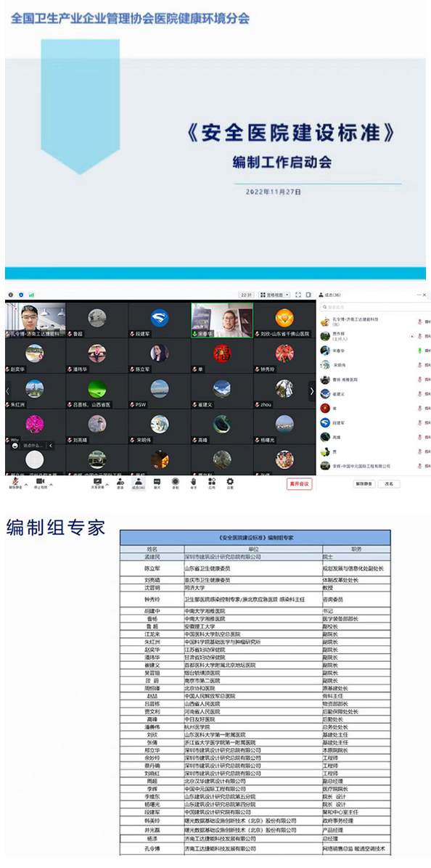This screenshot has height=868, width=431.
Task: Toggle fullscreen icon in top meeting bar
Action: [x=298, y=295]
